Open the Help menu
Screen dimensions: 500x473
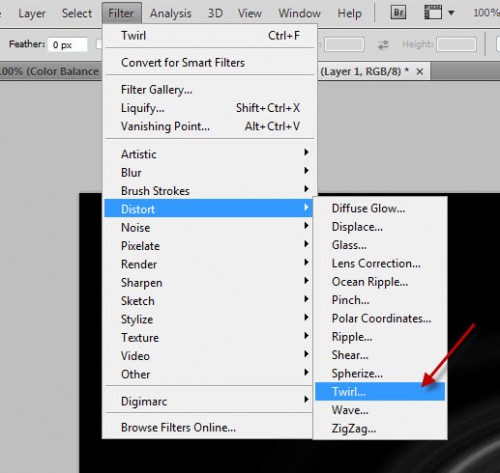[x=349, y=13]
